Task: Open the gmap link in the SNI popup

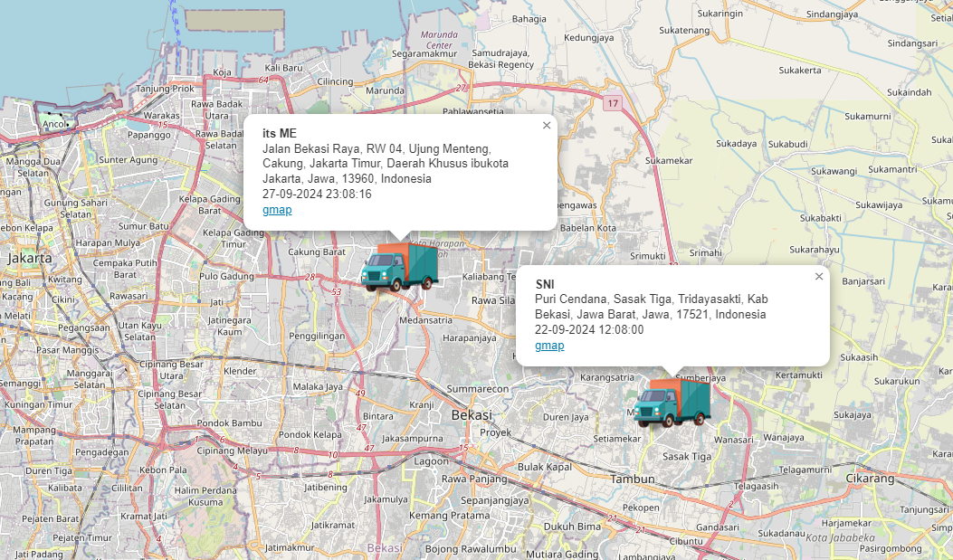Action: (549, 346)
